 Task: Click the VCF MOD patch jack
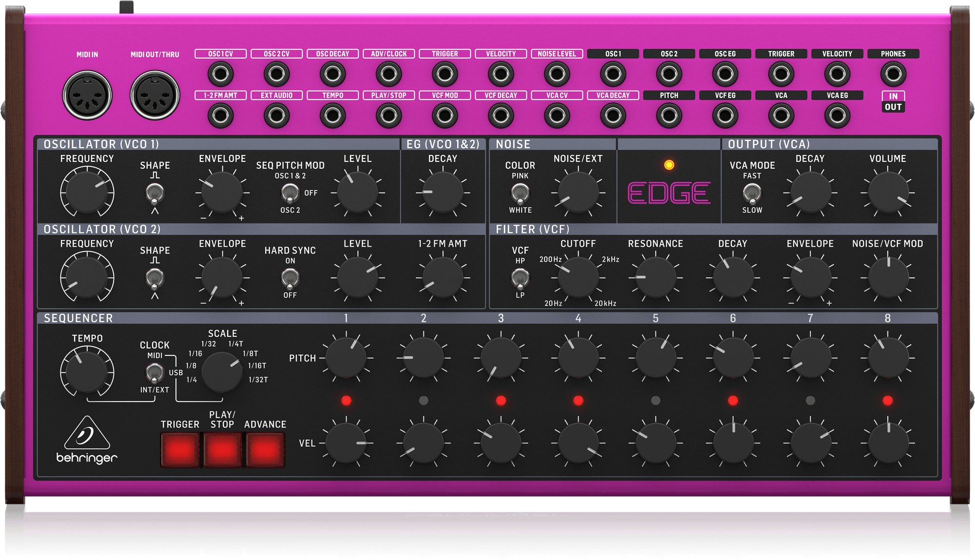444,116
